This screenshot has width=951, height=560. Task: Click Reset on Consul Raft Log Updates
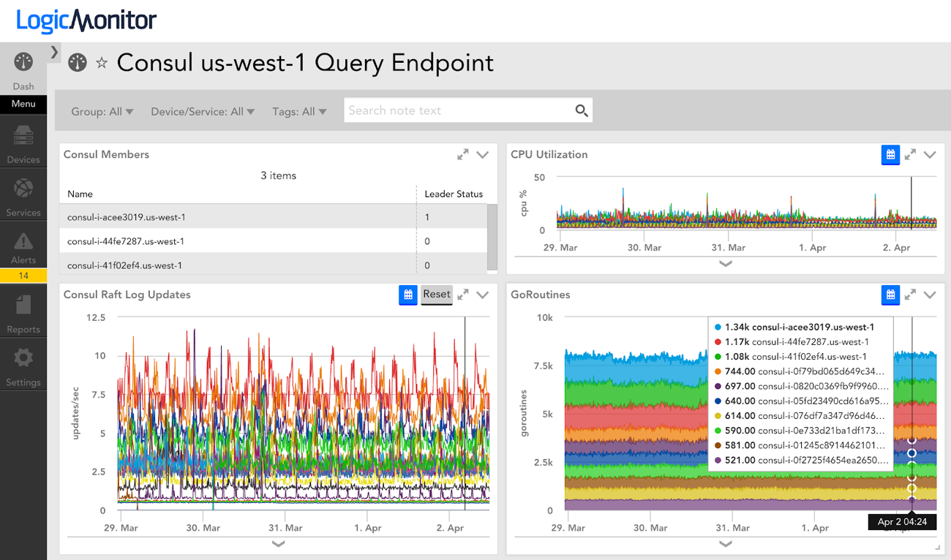[437, 295]
